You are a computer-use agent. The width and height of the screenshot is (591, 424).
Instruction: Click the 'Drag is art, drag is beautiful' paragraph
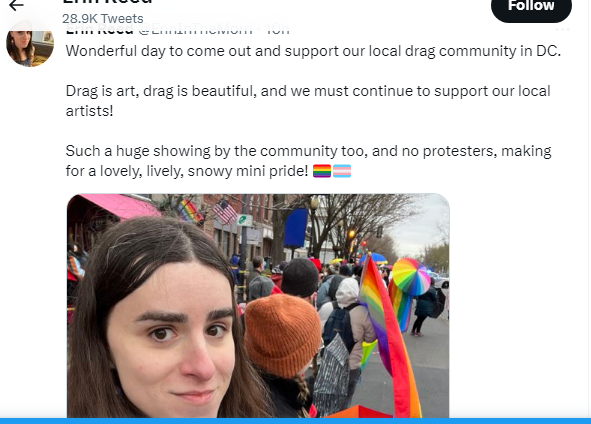(308, 101)
